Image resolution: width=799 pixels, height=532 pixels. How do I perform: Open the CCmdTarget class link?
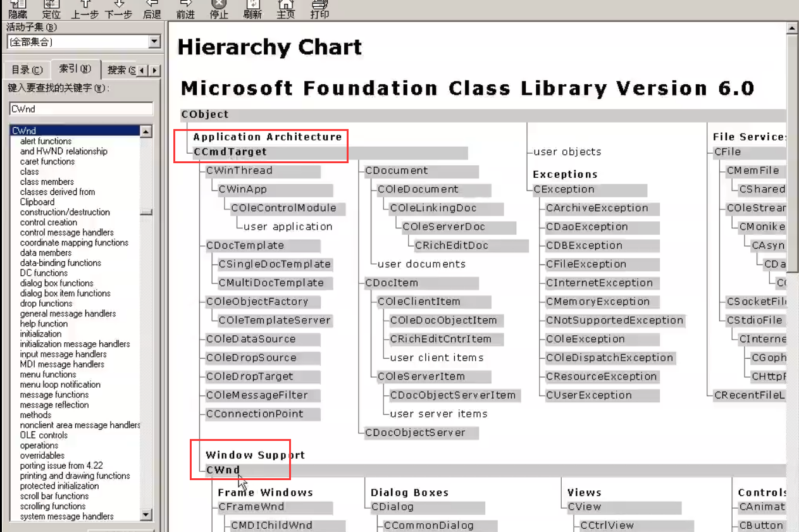pos(230,152)
